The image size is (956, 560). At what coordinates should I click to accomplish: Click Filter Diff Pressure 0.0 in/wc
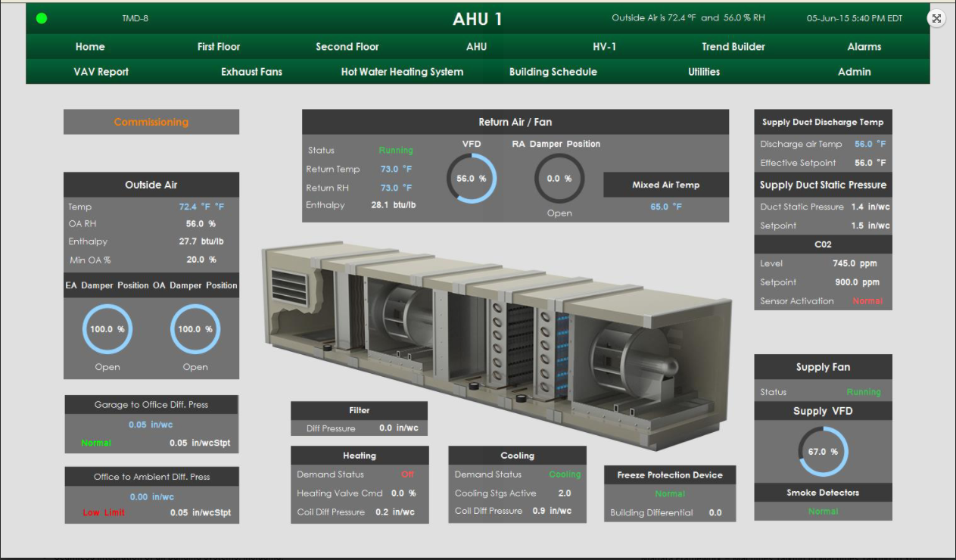[398, 428]
